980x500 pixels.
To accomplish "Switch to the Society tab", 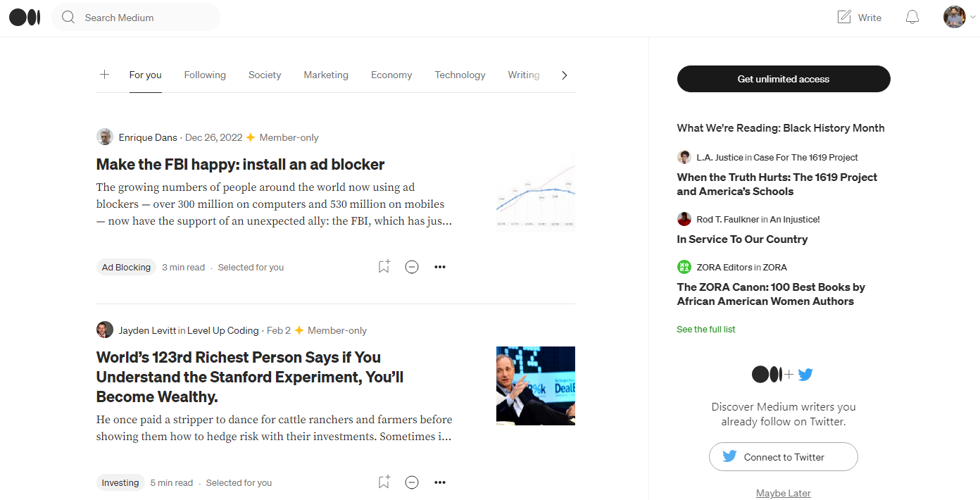I will 265,75.
